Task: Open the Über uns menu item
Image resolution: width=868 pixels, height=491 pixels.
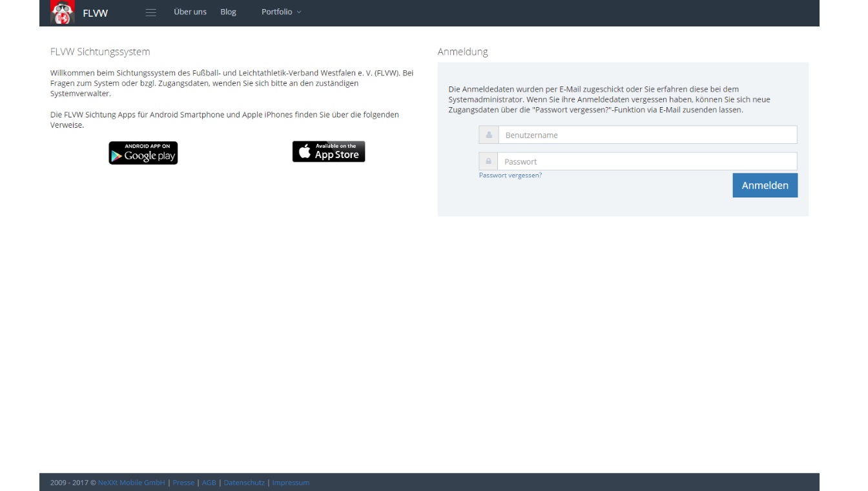Action: (x=190, y=12)
